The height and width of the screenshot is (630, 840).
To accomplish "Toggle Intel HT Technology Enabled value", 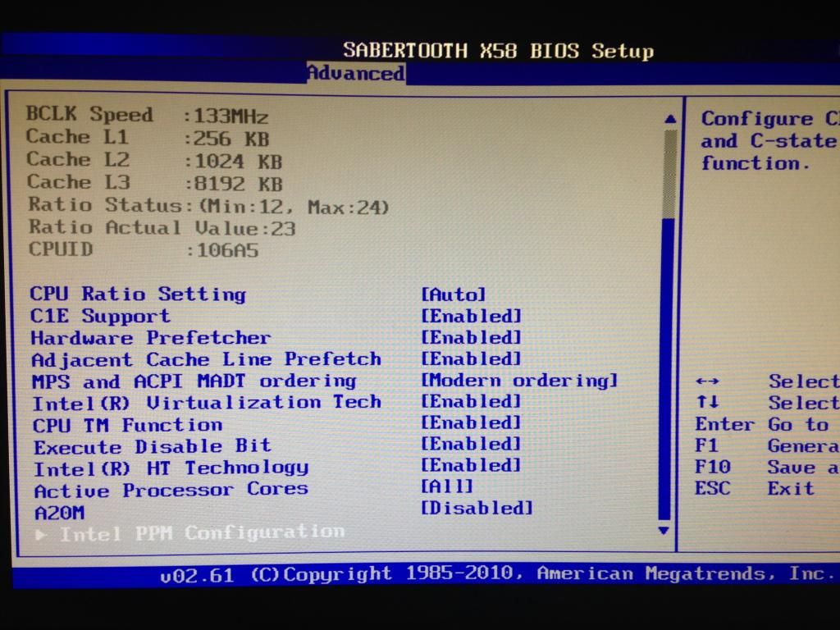I will click(471, 465).
